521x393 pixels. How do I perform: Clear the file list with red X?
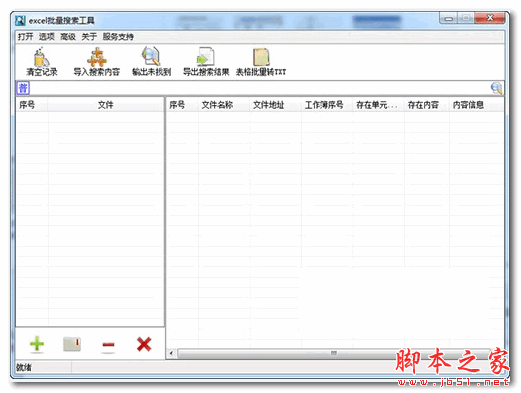point(144,344)
